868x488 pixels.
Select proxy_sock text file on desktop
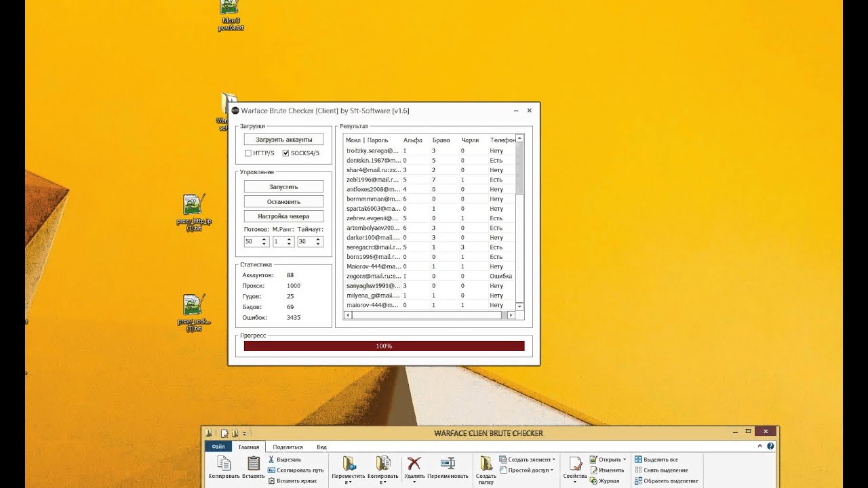tap(194, 313)
